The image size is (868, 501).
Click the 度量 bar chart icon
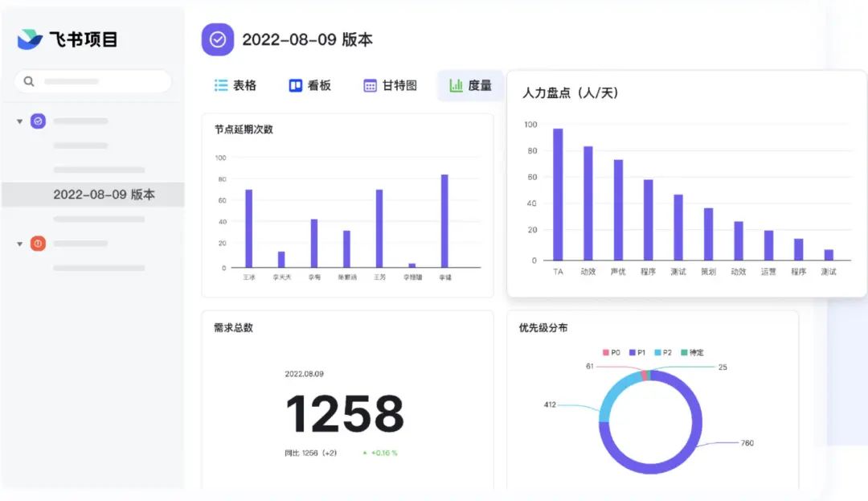click(x=456, y=85)
